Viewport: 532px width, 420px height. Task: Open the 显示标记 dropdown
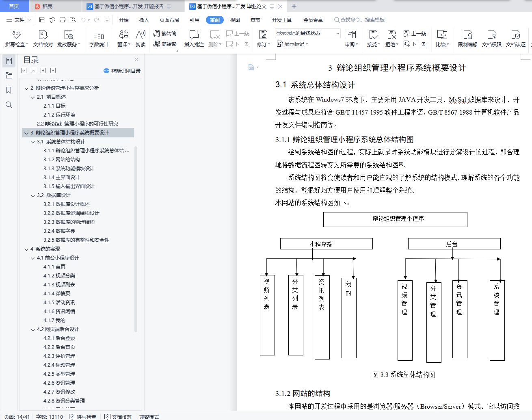[292, 44]
